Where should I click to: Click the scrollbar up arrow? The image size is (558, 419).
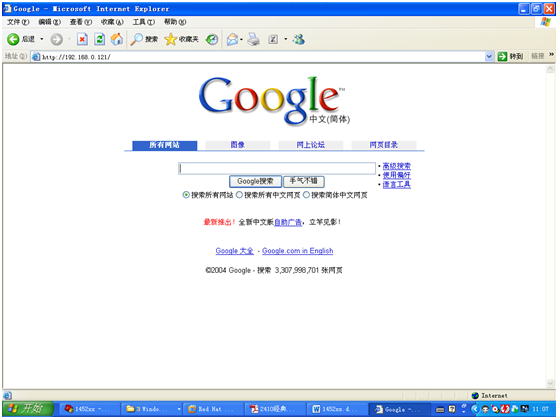click(x=550, y=69)
